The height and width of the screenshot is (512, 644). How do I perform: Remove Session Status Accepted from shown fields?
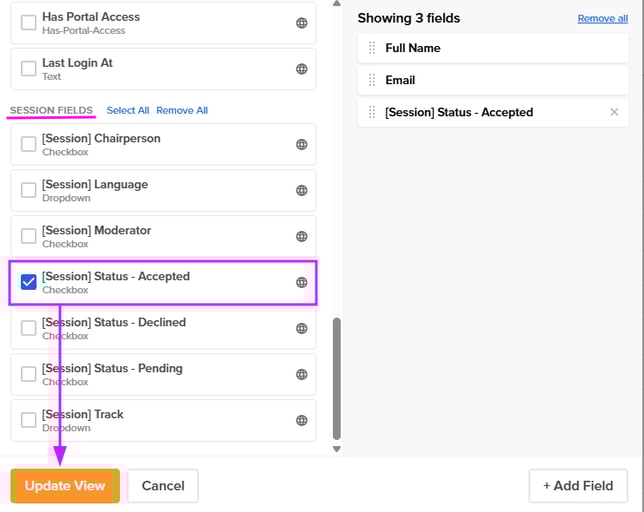[x=614, y=112]
